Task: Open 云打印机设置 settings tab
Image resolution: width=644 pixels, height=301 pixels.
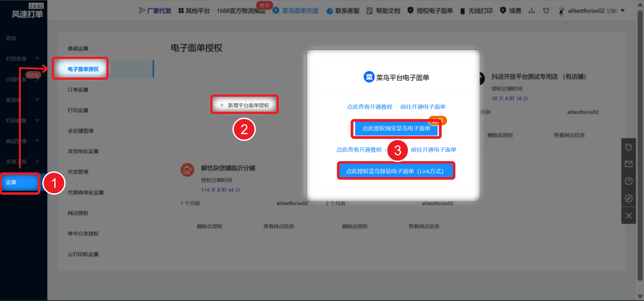Action: pos(83,254)
